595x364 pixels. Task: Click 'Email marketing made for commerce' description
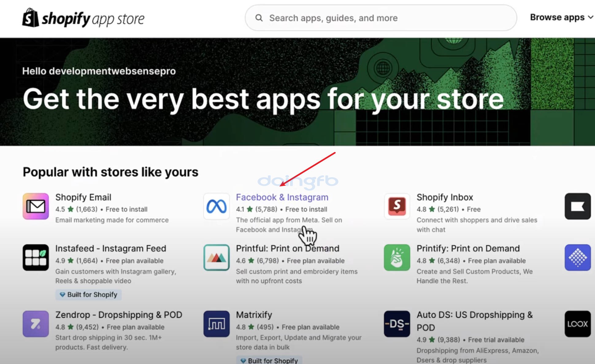coord(112,220)
